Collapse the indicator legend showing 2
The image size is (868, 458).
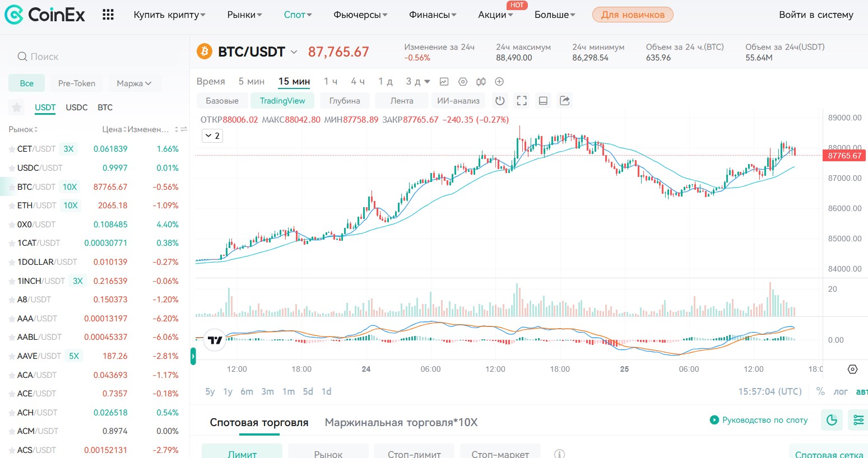click(x=212, y=135)
